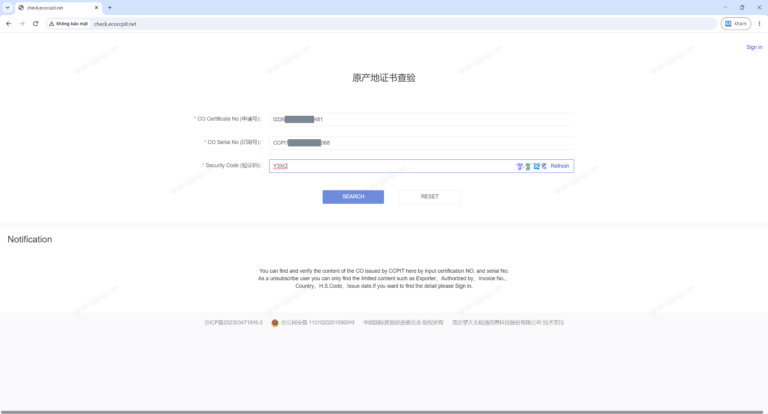Click the Sign in link

click(754, 47)
